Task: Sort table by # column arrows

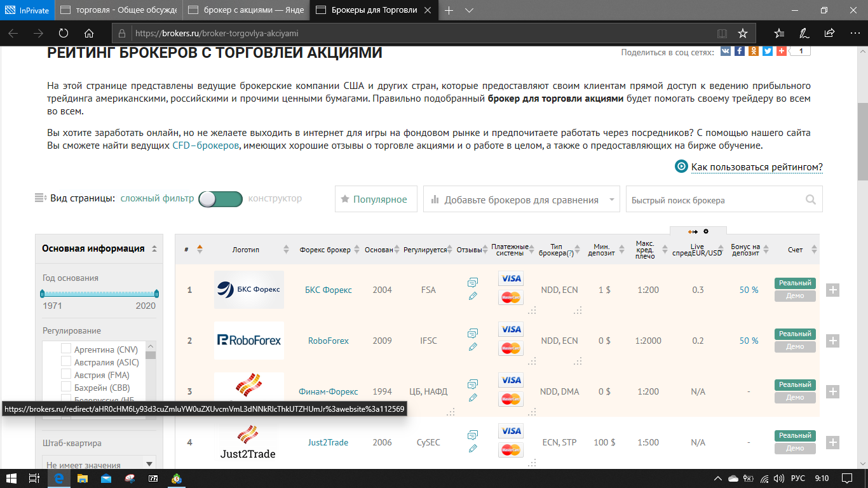Action: pos(200,249)
